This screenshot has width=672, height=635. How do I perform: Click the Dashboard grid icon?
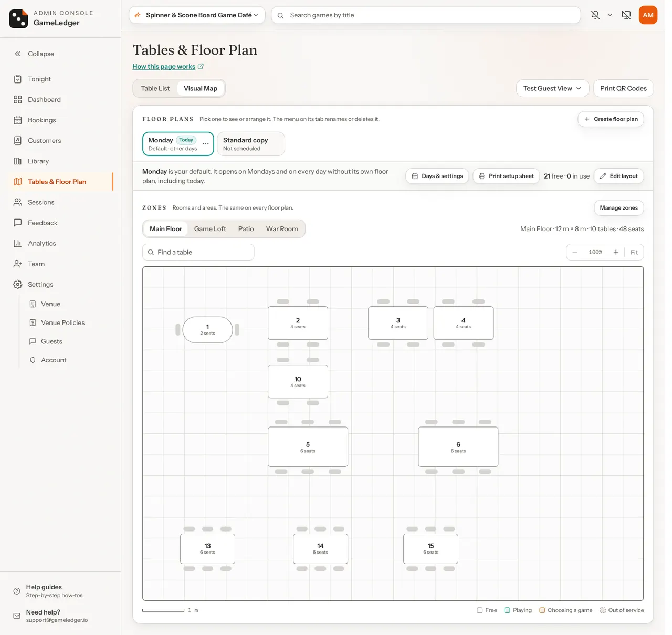pyautogui.click(x=18, y=99)
